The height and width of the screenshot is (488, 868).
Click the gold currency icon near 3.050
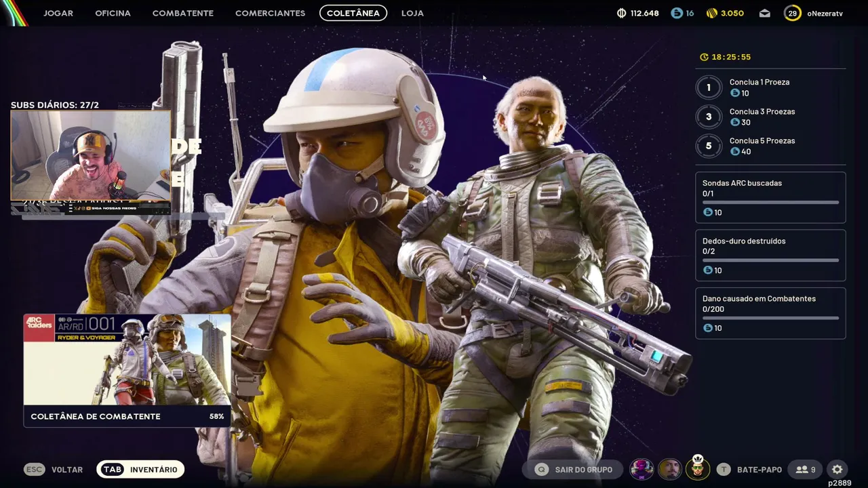coord(711,13)
